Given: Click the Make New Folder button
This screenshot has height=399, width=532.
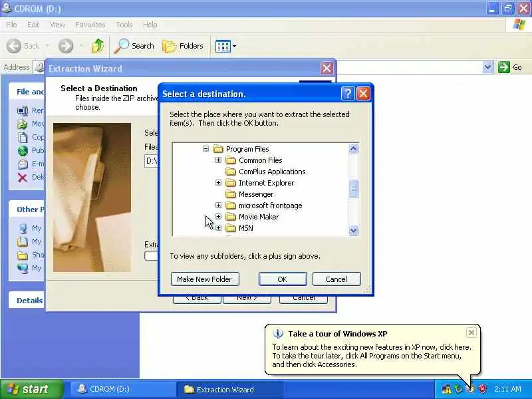Looking at the screenshot, I should tap(205, 279).
